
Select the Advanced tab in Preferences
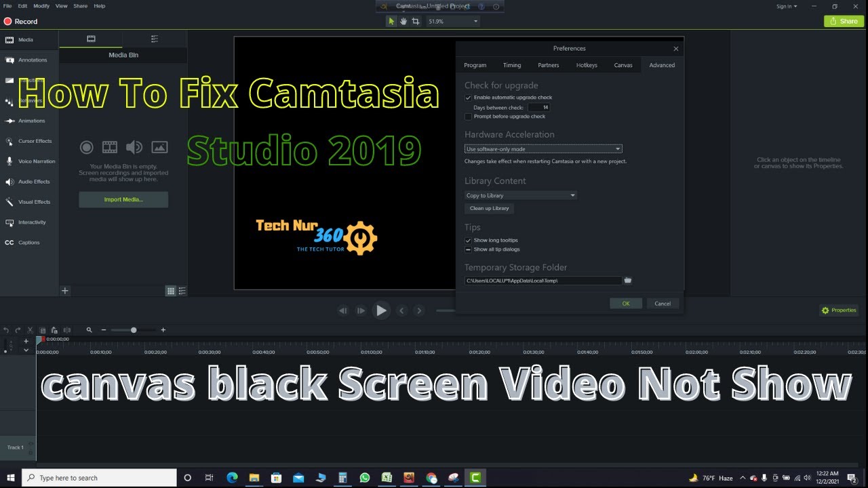[662, 65]
